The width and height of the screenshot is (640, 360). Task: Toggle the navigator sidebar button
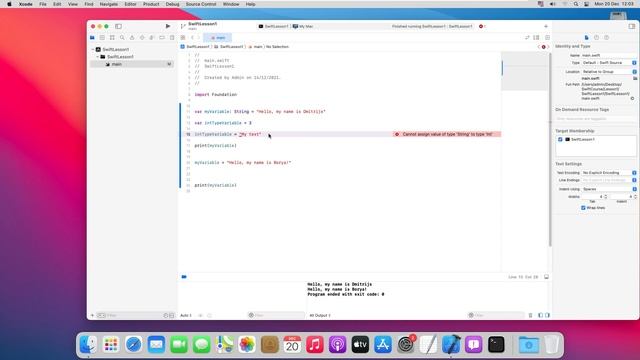tap(118, 26)
